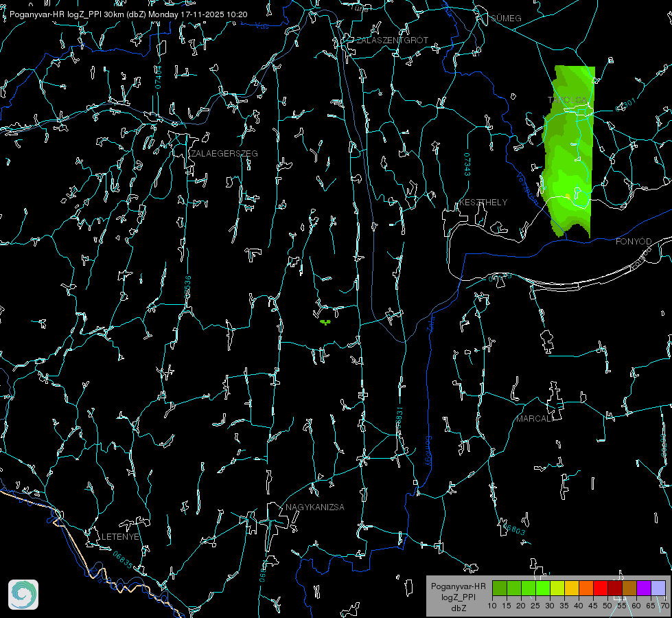
Task: Click the FONYÓD city label
Action: click(634, 242)
